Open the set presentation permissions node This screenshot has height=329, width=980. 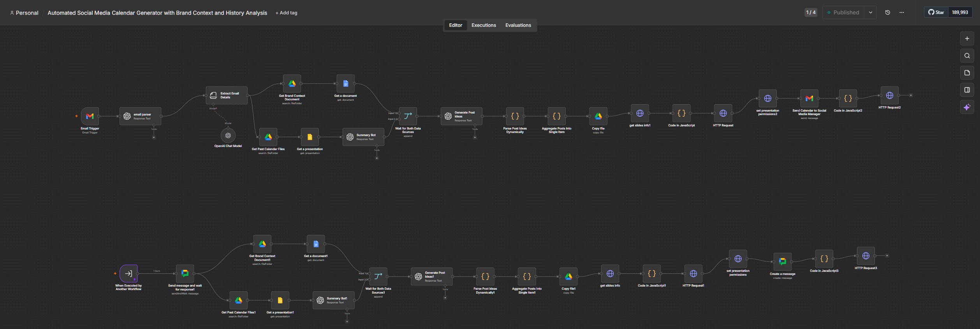[738, 259]
